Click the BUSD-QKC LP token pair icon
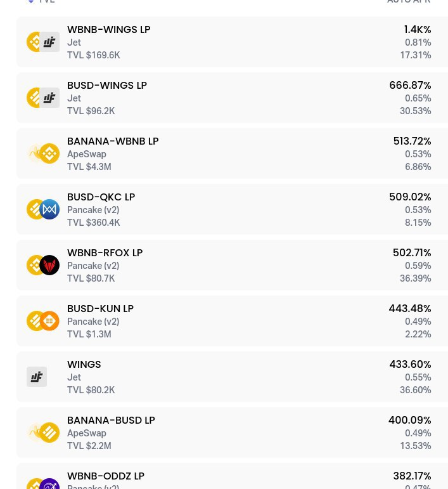 point(43,209)
